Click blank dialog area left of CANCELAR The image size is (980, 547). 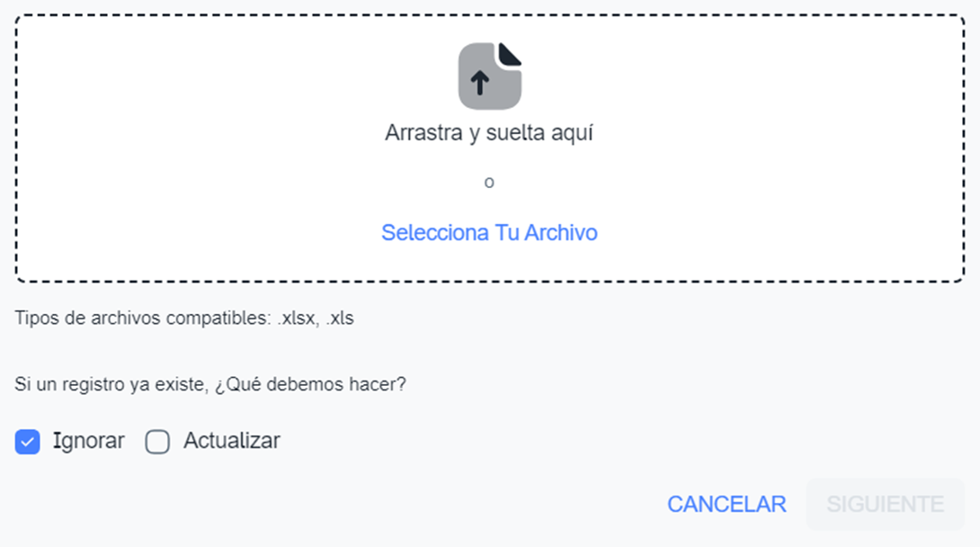pos(360,504)
